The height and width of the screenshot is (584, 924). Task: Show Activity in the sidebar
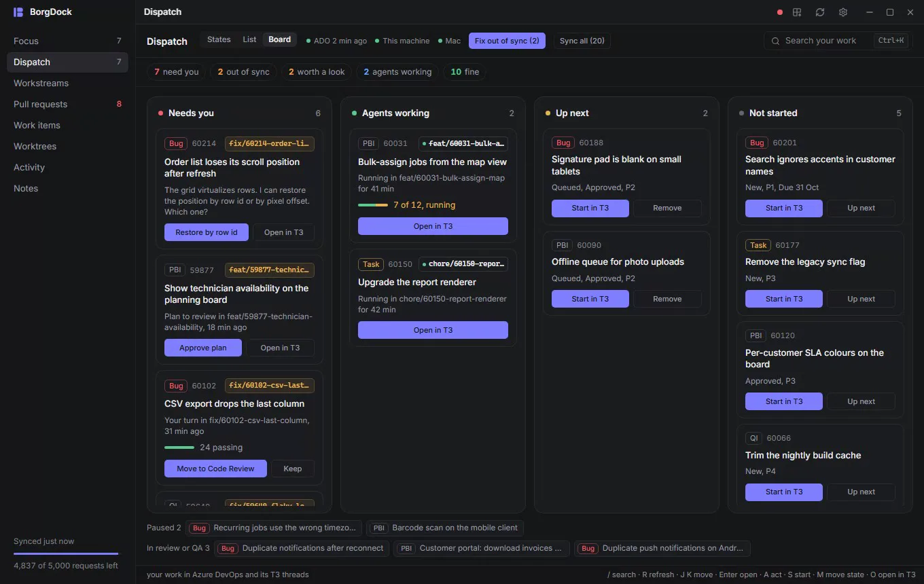[x=67, y=167]
